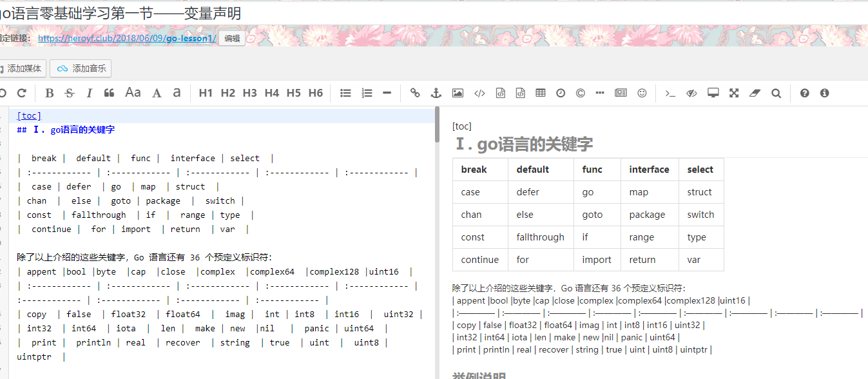This screenshot has height=379, width=868.
Task: Insert an H6 heading
Action: (315, 93)
